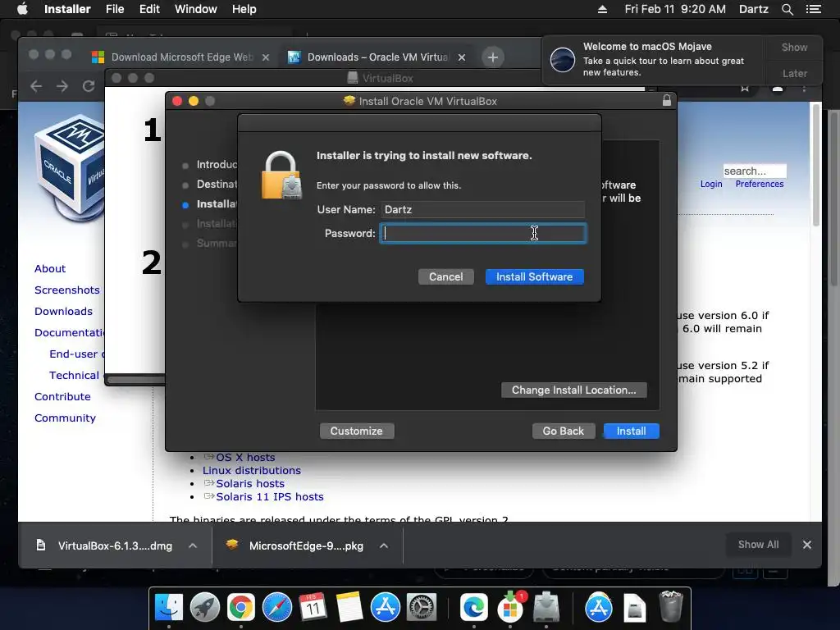The image size is (840, 630).
Task: Open the Login link on VirtualBox site
Action: 711,184
